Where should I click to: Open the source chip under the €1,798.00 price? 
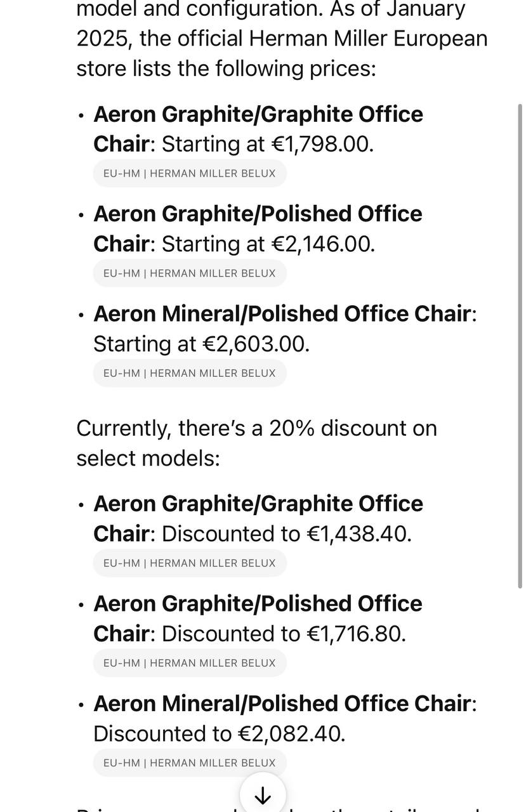[x=190, y=173]
